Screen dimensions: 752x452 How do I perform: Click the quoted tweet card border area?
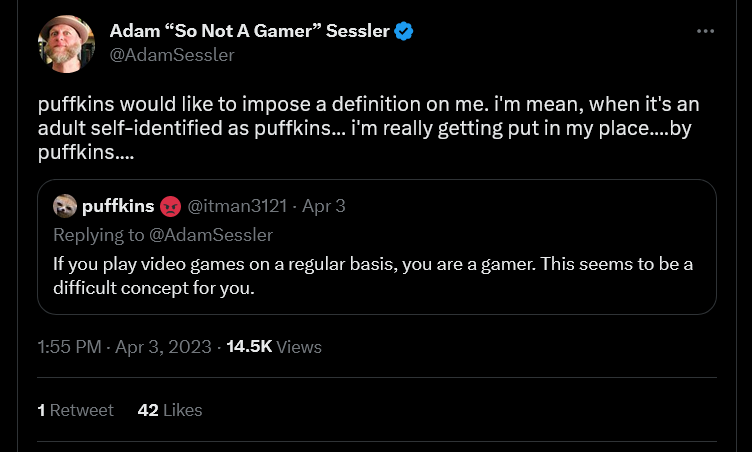[377, 247]
